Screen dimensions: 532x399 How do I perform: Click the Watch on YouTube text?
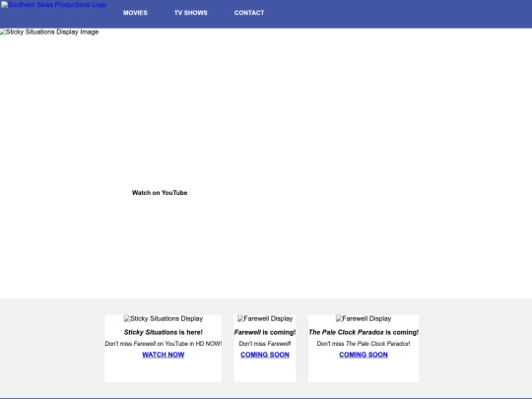coord(160,193)
